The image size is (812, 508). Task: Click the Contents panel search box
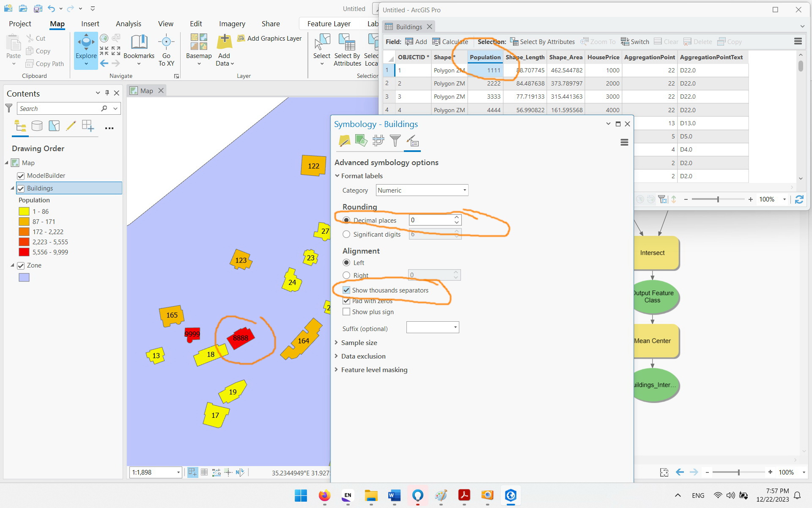[59, 108]
